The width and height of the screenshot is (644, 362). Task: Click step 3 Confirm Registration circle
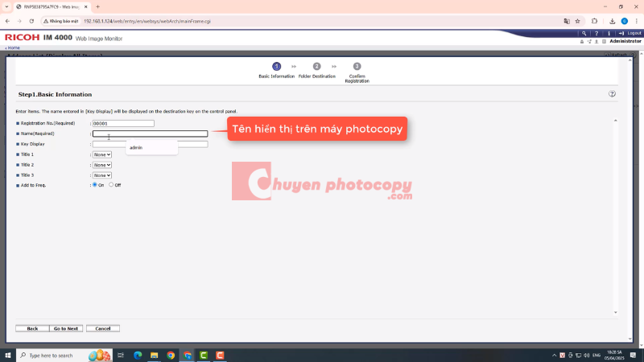point(357,66)
